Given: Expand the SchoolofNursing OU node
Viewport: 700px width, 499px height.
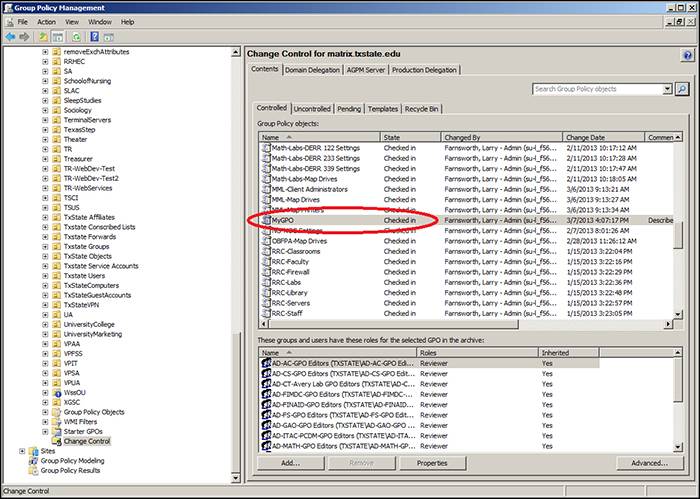Looking at the screenshot, I should coord(45,81).
